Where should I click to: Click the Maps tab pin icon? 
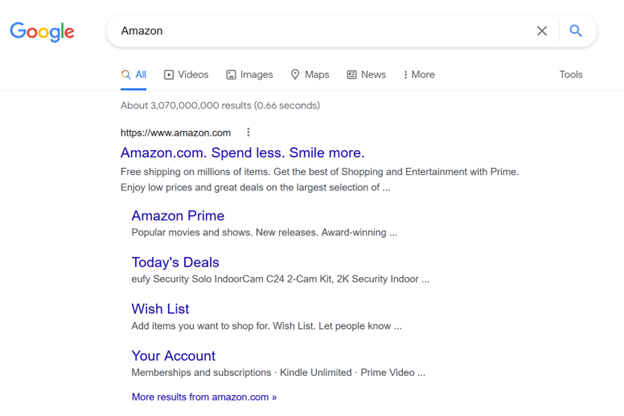pos(295,74)
